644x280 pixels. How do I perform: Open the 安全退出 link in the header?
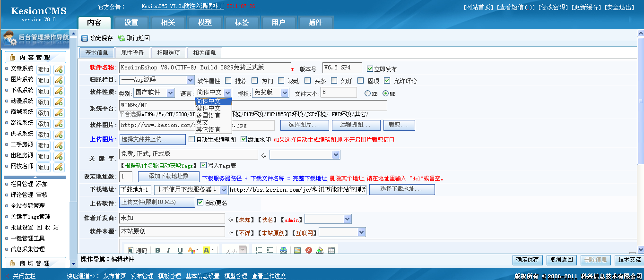[x=619, y=7]
